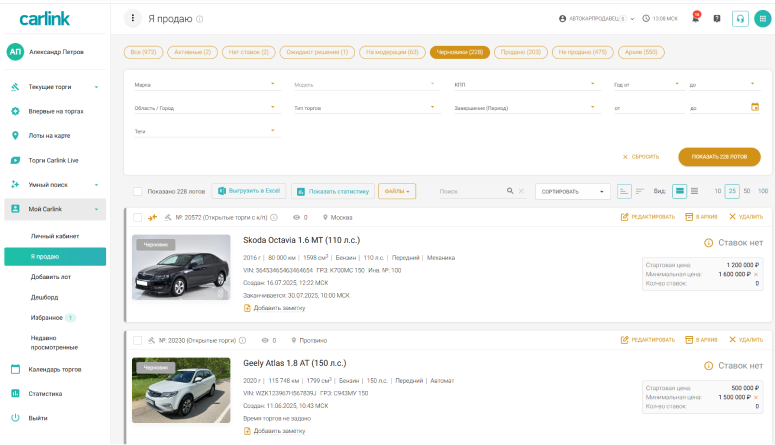Click the calendar icon in period filter
This screenshot has width=775, height=445.
pyautogui.click(x=755, y=106)
